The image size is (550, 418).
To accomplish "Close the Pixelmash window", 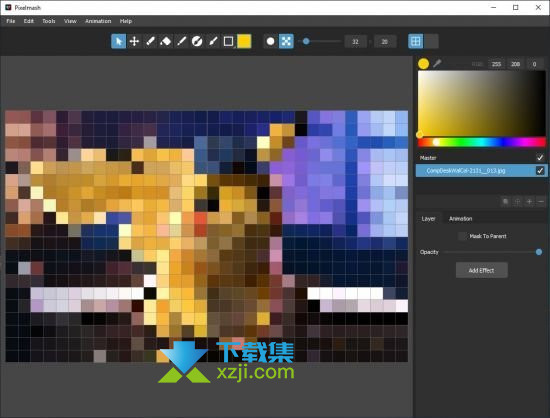I will coord(538,7).
